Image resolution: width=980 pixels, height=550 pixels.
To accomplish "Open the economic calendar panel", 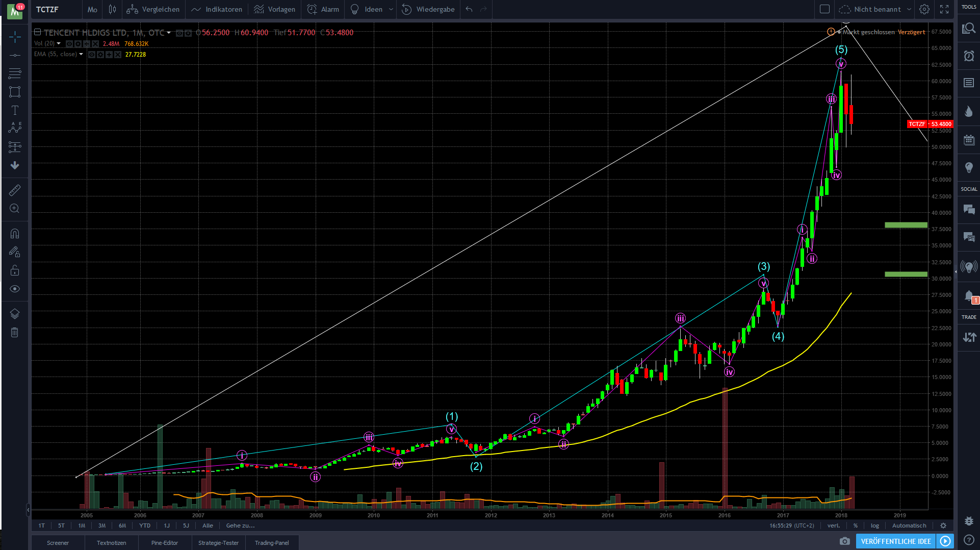I will (969, 140).
